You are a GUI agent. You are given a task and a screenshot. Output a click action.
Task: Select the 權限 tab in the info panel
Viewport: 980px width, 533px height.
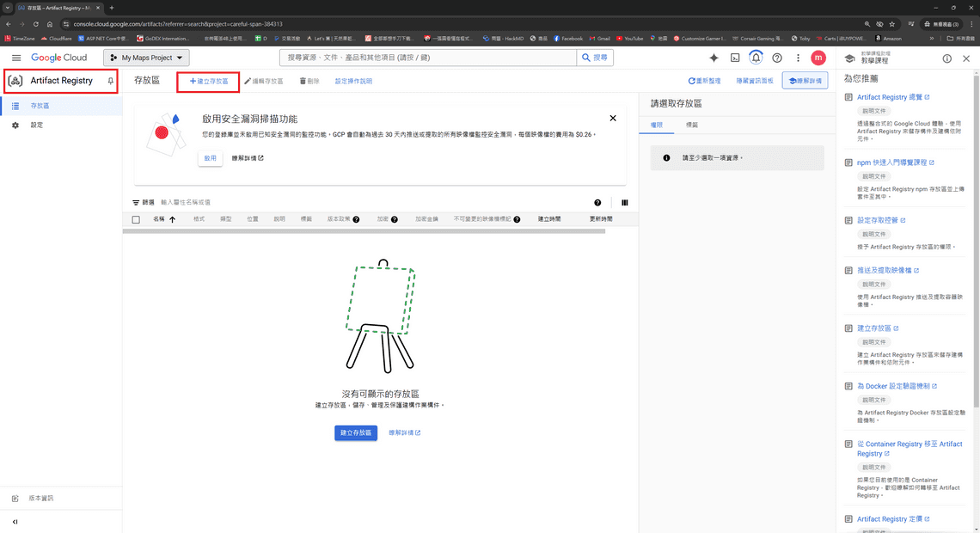656,125
